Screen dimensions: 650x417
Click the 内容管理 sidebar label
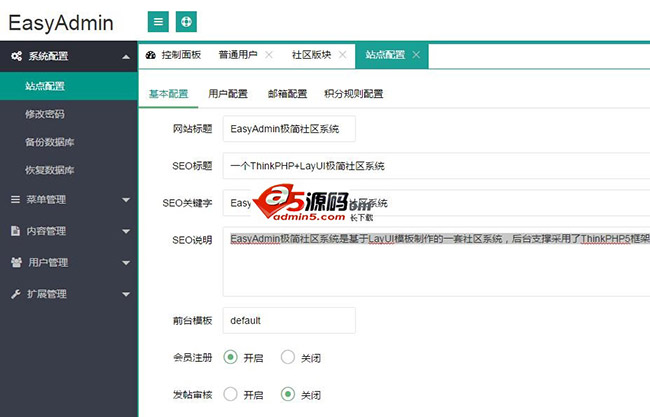(46, 231)
